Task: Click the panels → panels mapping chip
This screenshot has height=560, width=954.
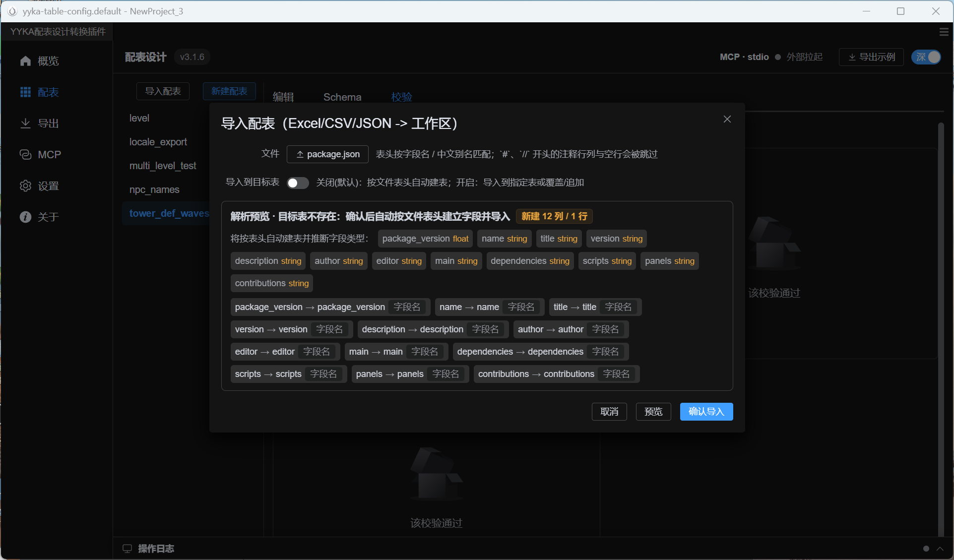Action: 410,374
